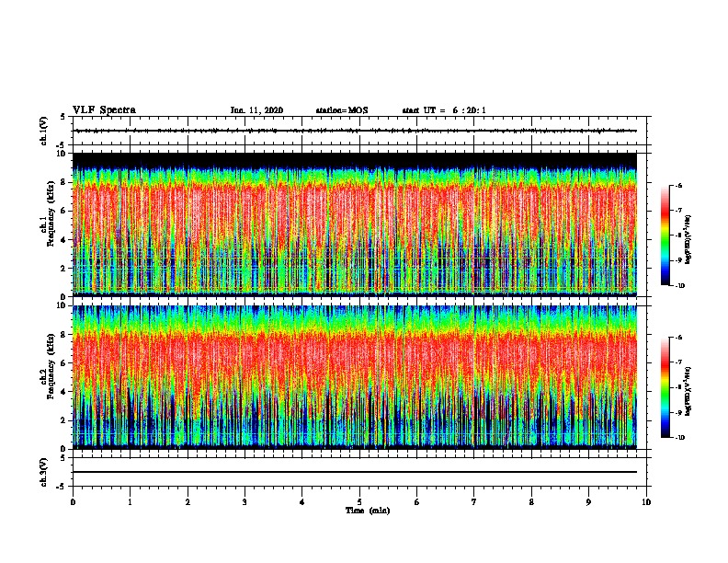Click the ch.1 spectrogram panel

355,224
